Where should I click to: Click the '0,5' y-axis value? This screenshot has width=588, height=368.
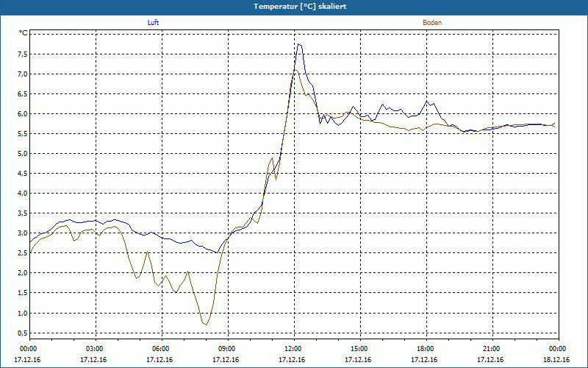click(22, 333)
